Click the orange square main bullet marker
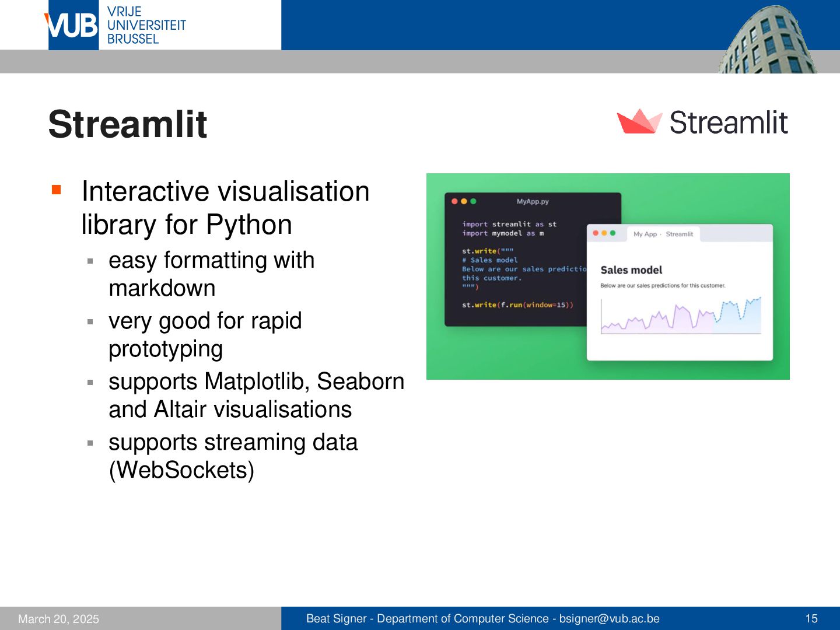The width and height of the screenshot is (840, 630). (56, 190)
